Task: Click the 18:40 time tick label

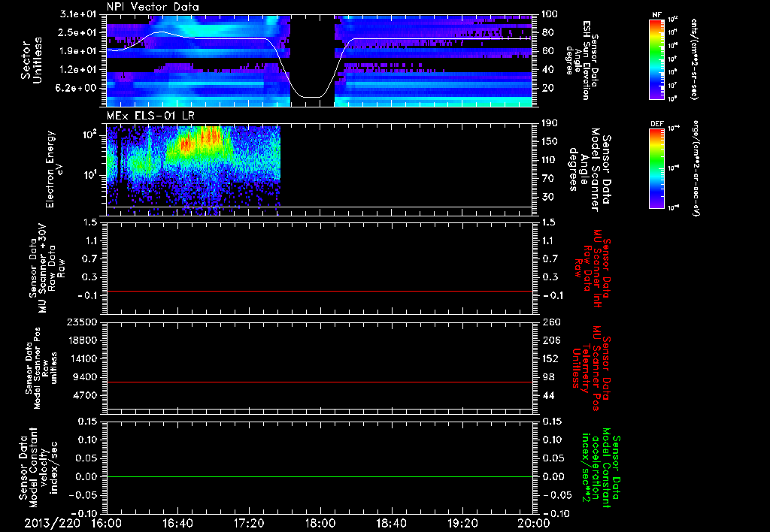Action: tap(391, 523)
